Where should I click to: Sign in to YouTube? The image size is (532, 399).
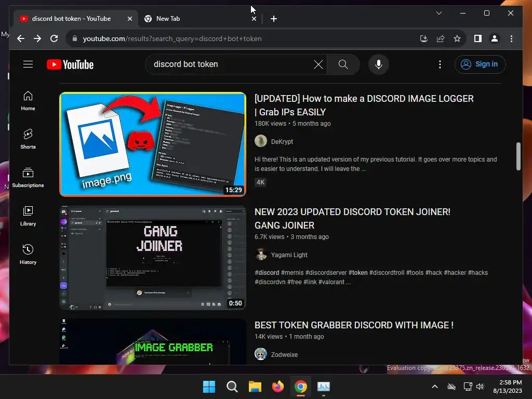[480, 64]
